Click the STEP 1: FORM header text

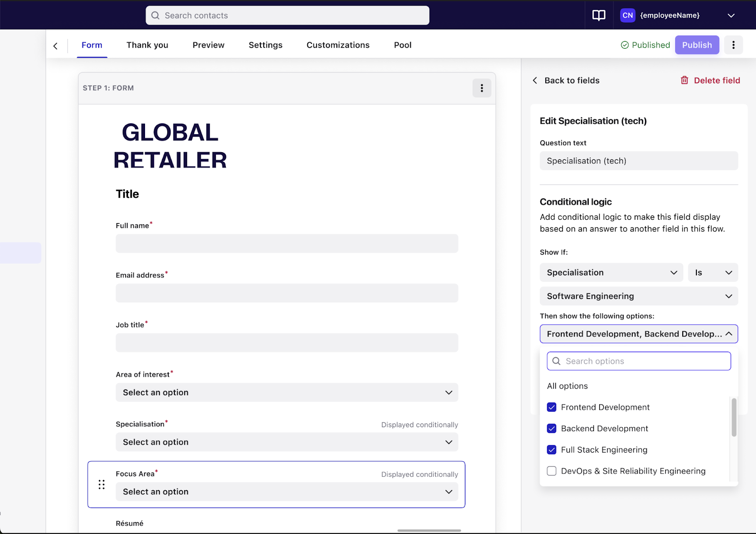click(108, 88)
